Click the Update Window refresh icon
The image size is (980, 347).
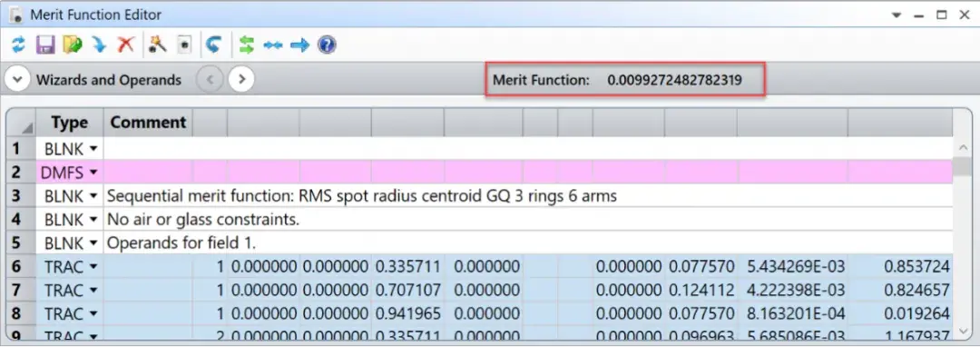click(19, 45)
